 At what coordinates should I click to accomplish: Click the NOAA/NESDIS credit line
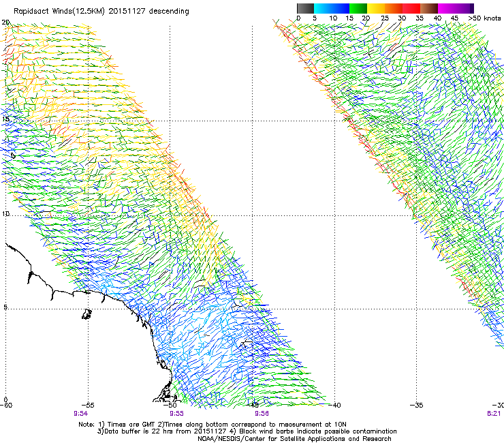tap(294, 439)
